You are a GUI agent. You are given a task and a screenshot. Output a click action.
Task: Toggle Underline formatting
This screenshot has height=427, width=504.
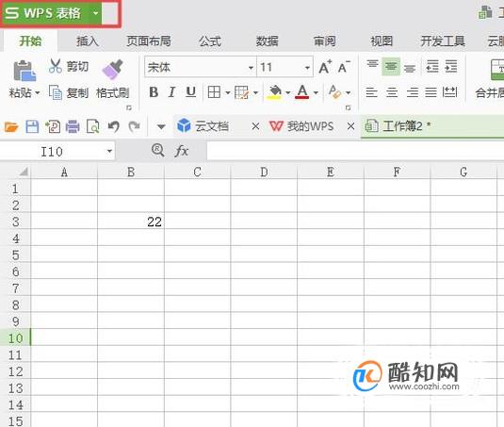[x=191, y=92]
